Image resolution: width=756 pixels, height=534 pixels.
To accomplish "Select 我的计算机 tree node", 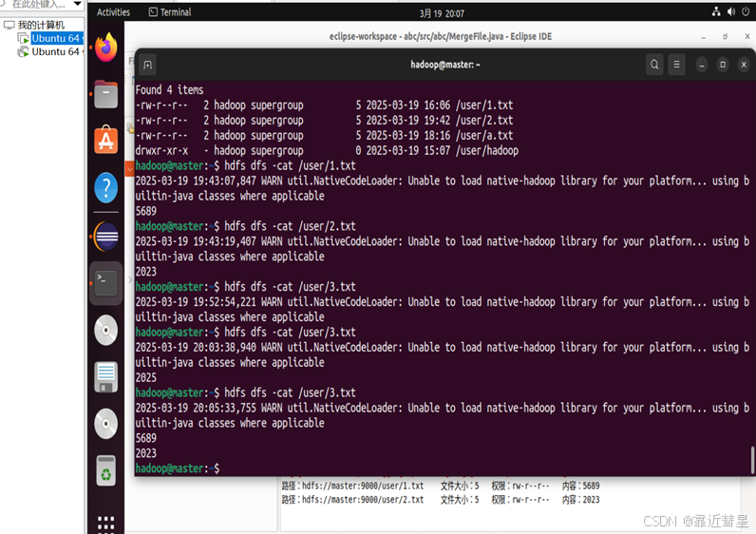I will [x=35, y=25].
